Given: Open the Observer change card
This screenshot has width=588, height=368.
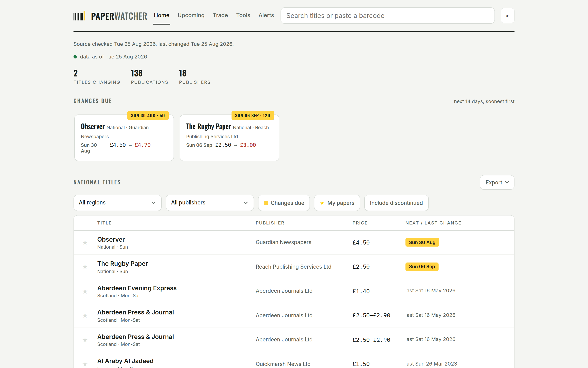Looking at the screenshot, I should pos(124,138).
